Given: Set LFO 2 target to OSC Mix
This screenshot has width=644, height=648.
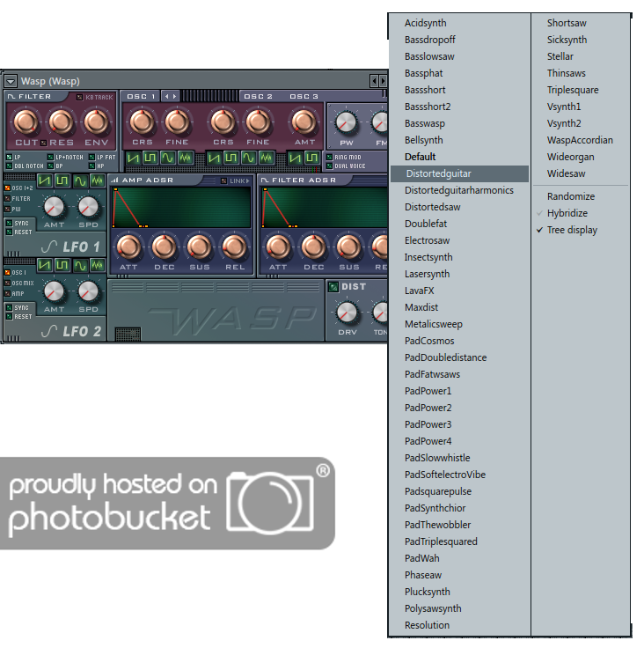Looking at the screenshot, I should 7,283.
